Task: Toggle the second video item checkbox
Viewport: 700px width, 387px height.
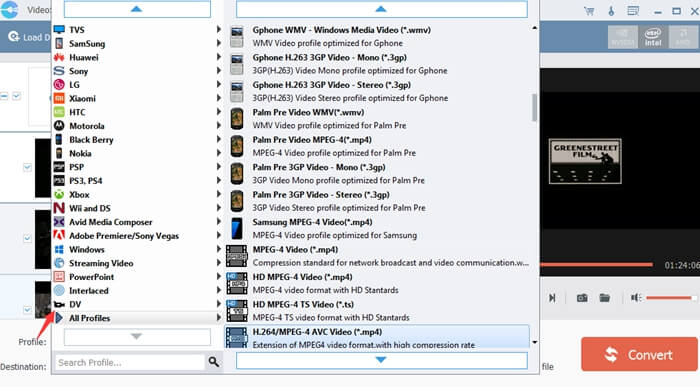Action: (27, 167)
